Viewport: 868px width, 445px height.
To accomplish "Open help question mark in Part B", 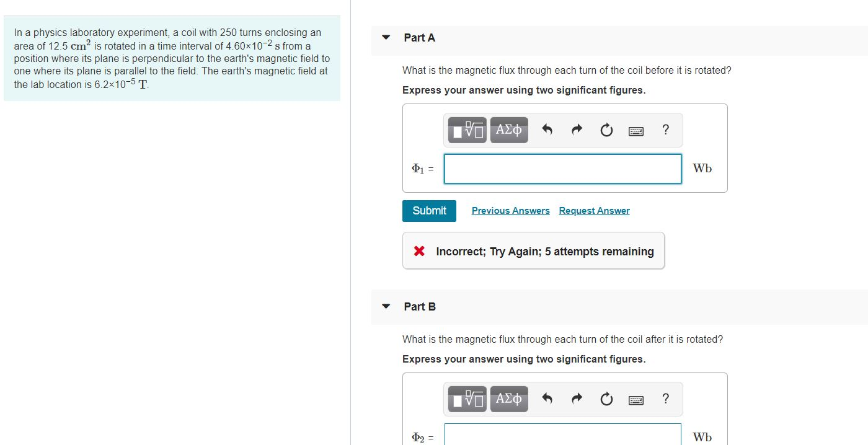I will click(x=665, y=399).
